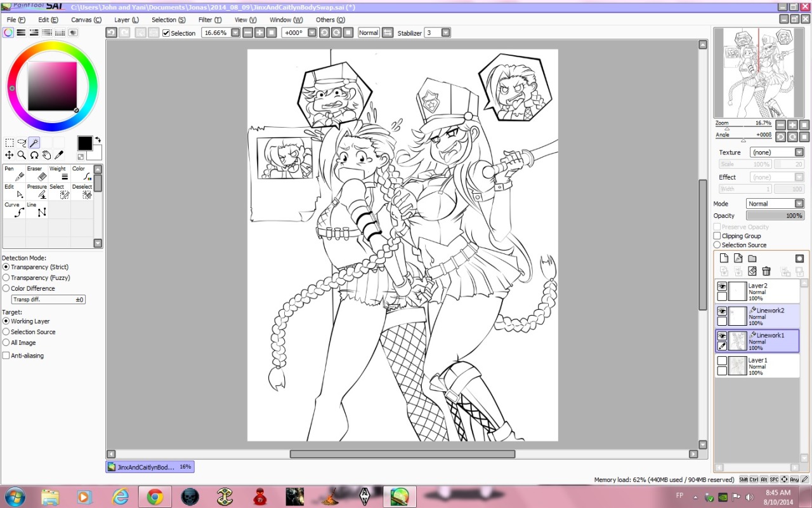
Task: Clear the current layer
Action: pos(752,271)
